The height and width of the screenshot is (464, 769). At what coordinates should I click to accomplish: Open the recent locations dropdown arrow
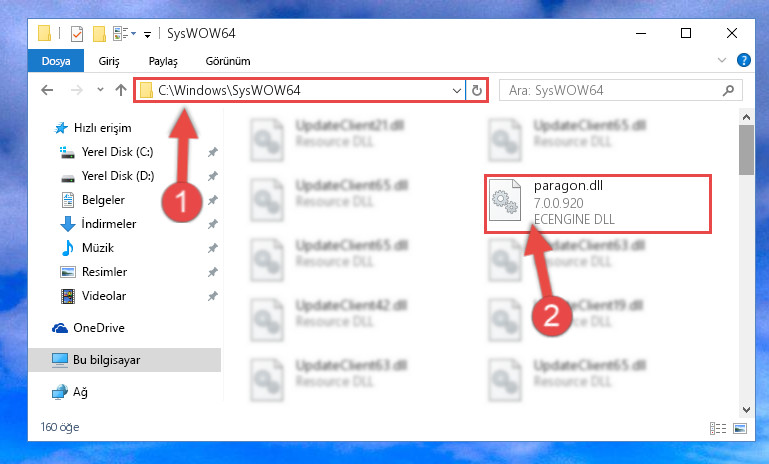tap(101, 90)
